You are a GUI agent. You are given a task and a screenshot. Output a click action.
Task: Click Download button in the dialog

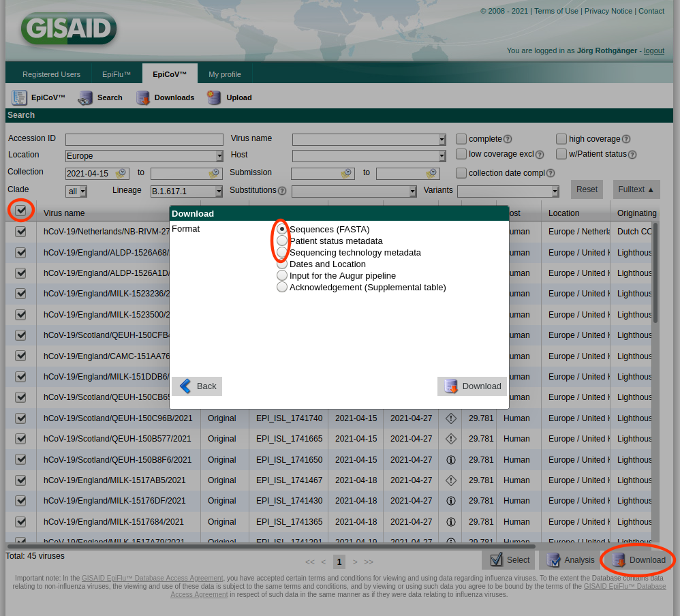472,386
